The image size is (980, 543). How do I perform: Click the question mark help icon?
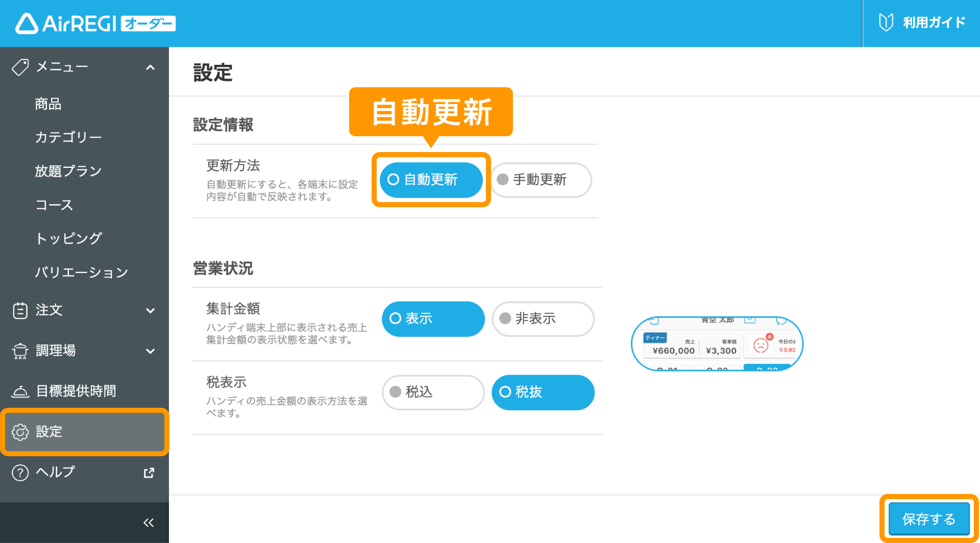click(x=20, y=473)
